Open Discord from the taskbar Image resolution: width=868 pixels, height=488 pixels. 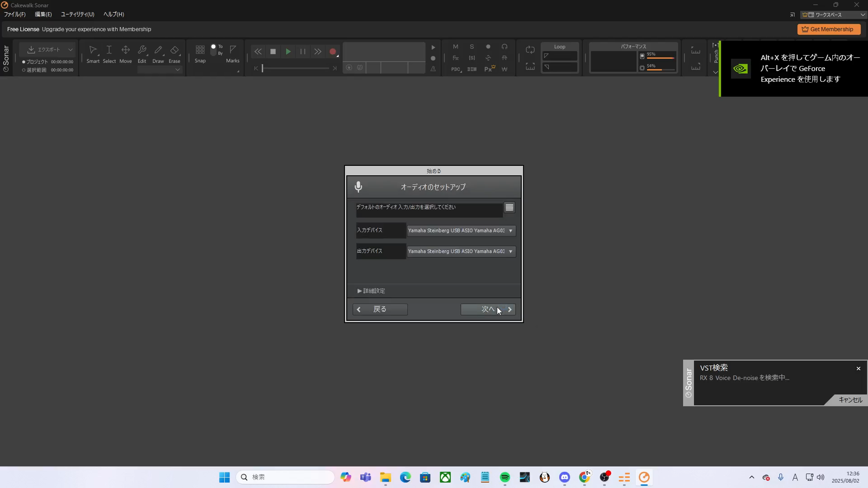[x=565, y=478]
